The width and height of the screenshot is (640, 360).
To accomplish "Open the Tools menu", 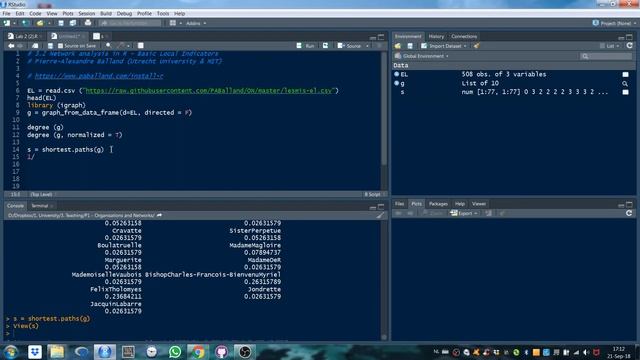I will pyautogui.click(x=163, y=13).
